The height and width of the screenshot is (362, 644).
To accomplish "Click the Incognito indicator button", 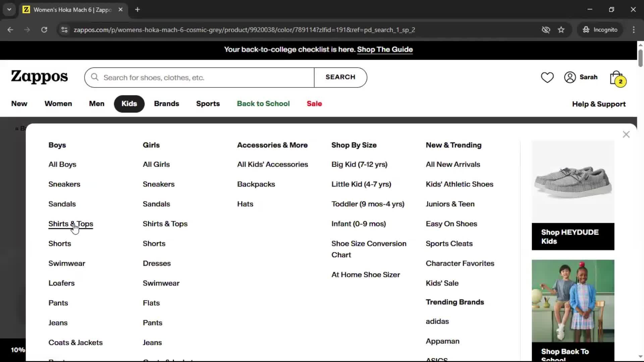I will (x=600, y=30).
